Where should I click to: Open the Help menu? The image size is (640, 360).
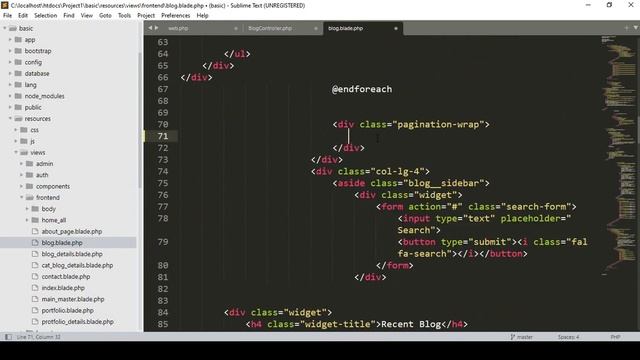click(x=202, y=16)
